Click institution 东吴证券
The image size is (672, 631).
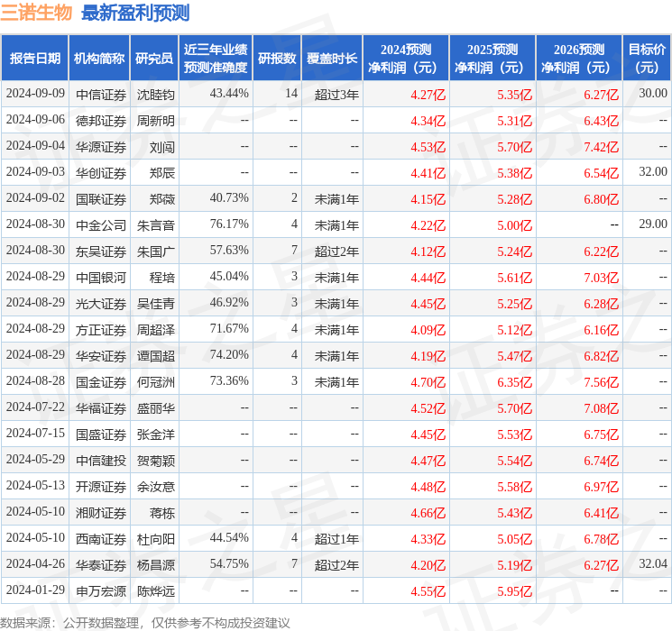(x=101, y=251)
